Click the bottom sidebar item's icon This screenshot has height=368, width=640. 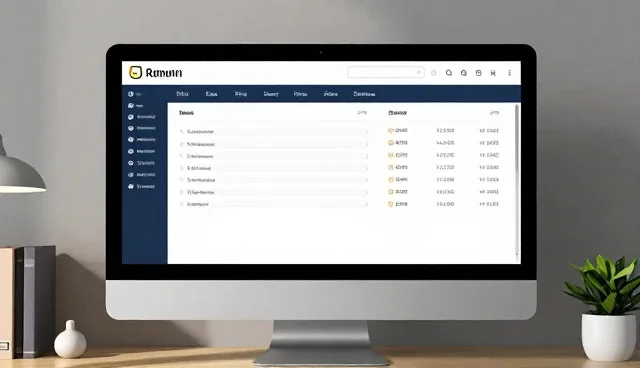click(x=131, y=186)
